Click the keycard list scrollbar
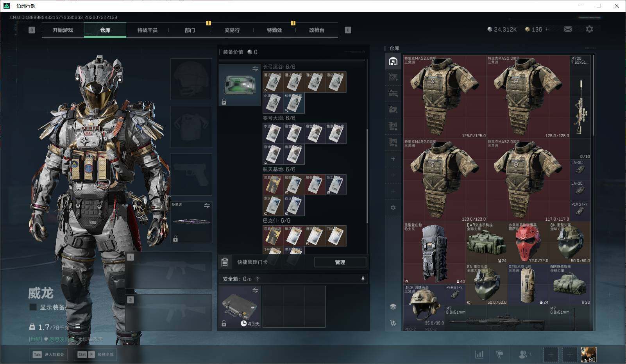The width and height of the screenshot is (626, 364). point(367,176)
